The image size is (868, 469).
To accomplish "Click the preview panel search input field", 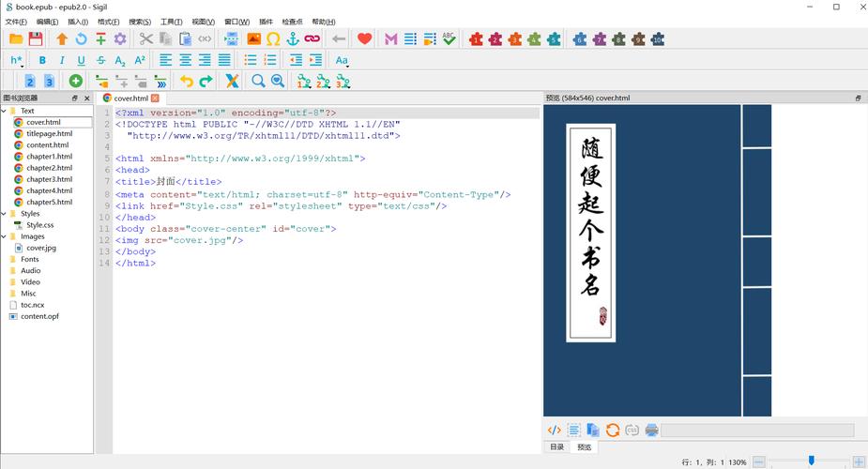I will (x=757, y=431).
